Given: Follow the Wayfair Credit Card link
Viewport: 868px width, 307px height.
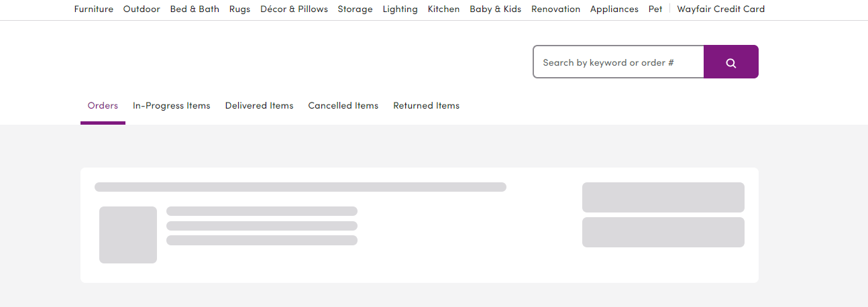Looking at the screenshot, I should 721,9.
